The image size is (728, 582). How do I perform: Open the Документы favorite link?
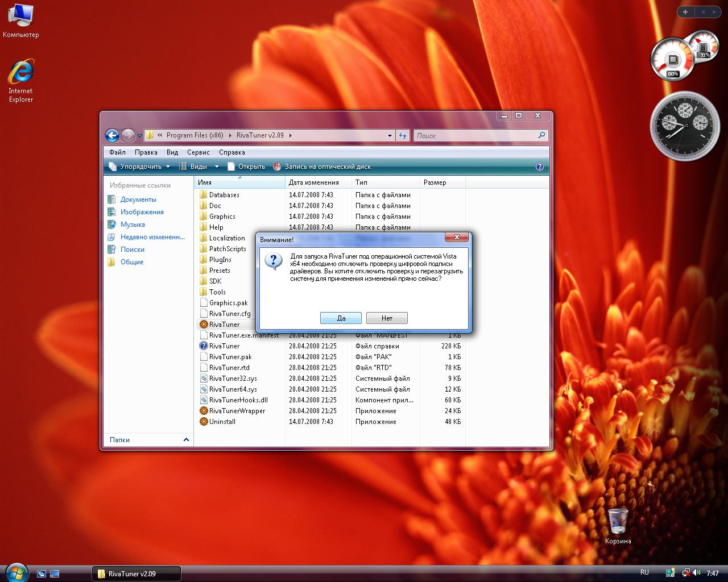coord(138,199)
